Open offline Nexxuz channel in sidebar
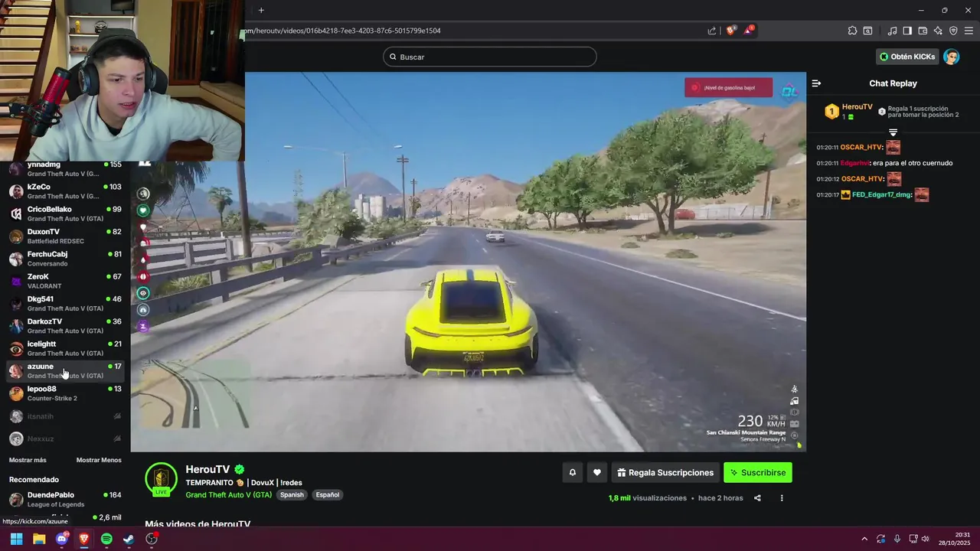Screen dimensions: 980x551 click(x=65, y=439)
